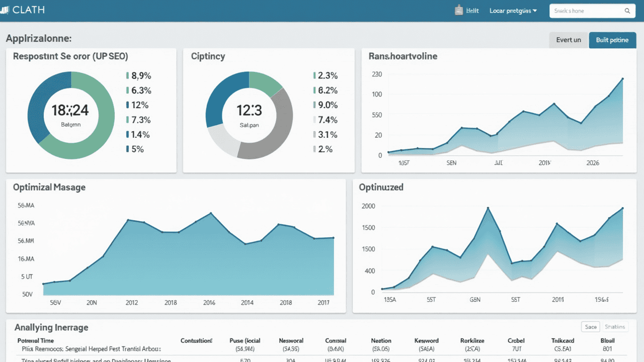
Task: Click the Ranshoartvoline chart title
Action: (x=403, y=56)
